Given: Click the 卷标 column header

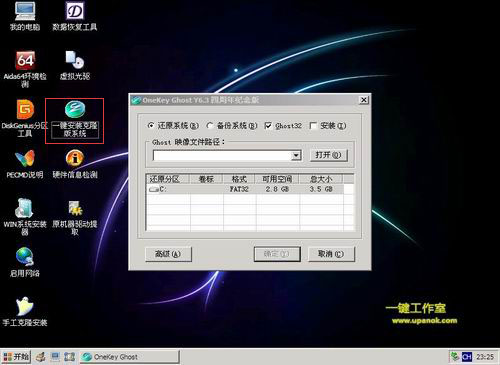Looking at the screenshot, I should pyautogui.click(x=206, y=179).
